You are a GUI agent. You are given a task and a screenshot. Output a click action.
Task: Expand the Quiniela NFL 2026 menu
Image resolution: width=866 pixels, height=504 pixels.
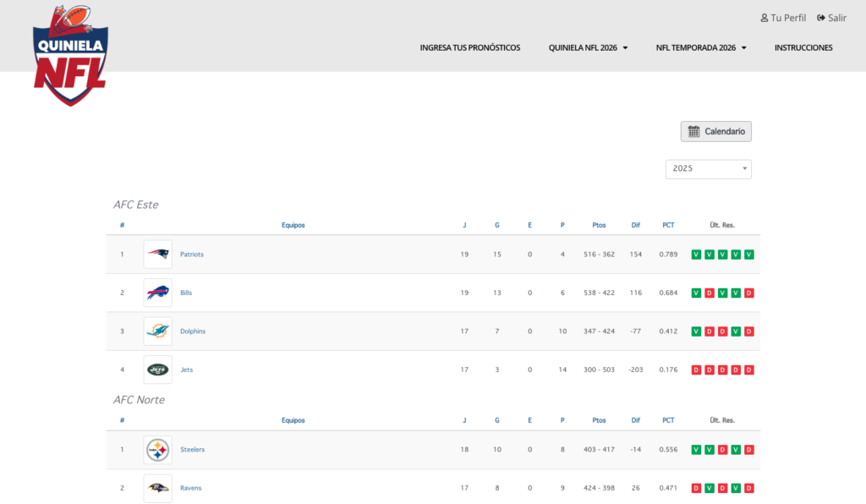click(x=588, y=48)
